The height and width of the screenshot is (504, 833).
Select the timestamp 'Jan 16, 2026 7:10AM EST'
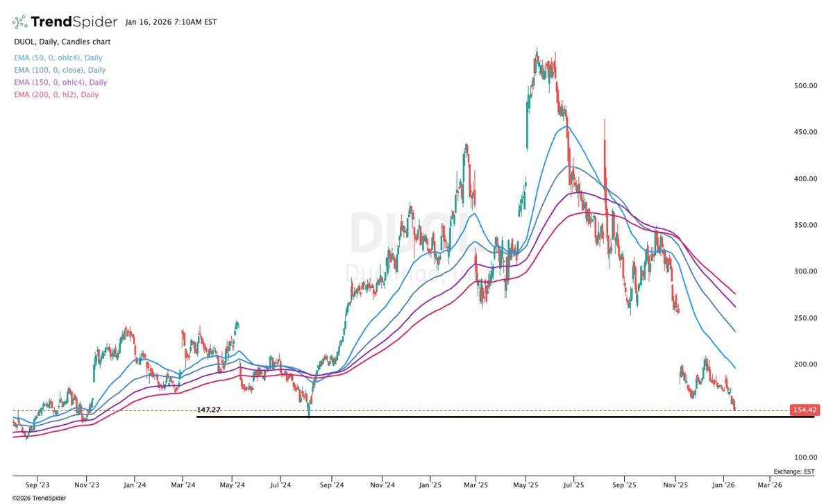(x=171, y=22)
